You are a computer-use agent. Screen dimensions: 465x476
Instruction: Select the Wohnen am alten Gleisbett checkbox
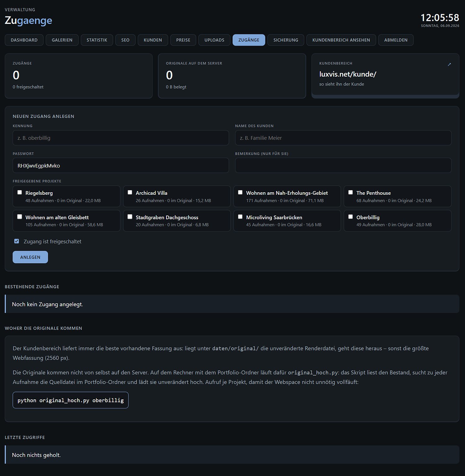click(x=20, y=217)
